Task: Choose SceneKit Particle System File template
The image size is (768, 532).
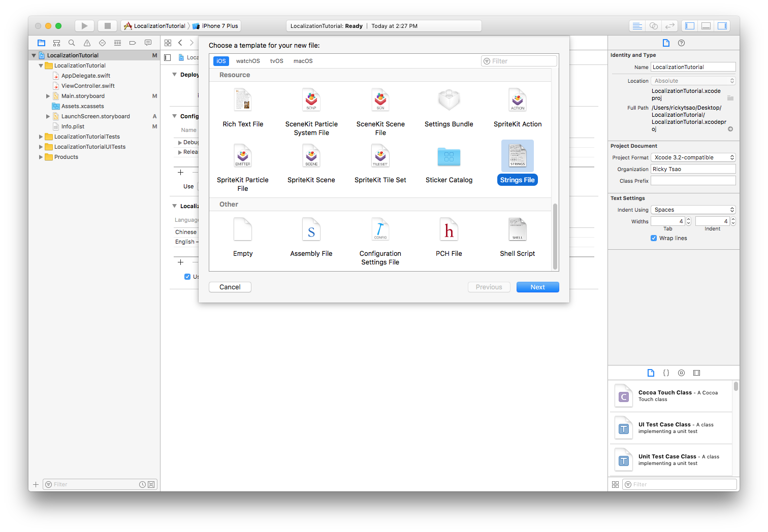Action: [x=311, y=112]
